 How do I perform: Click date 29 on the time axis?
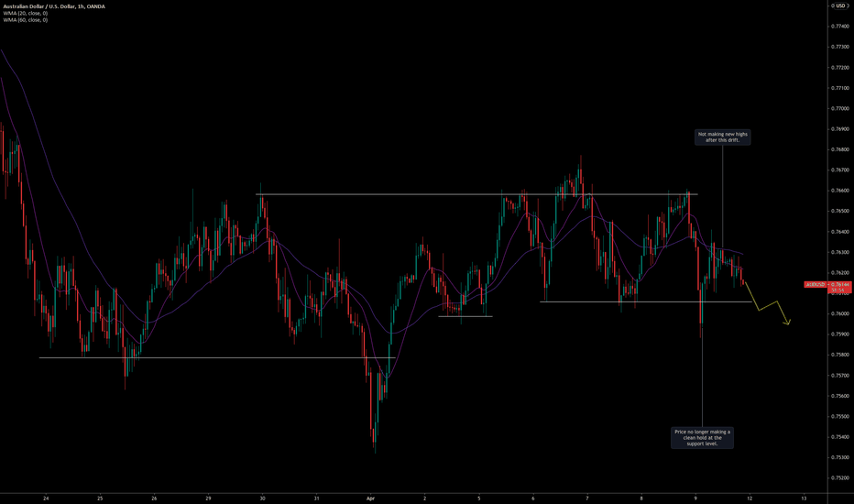tap(208, 498)
